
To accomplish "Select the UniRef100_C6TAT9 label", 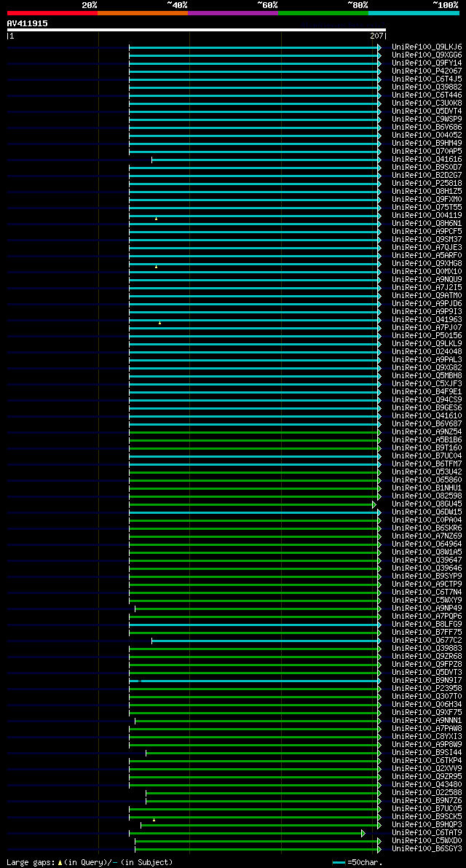I will coord(427,833).
